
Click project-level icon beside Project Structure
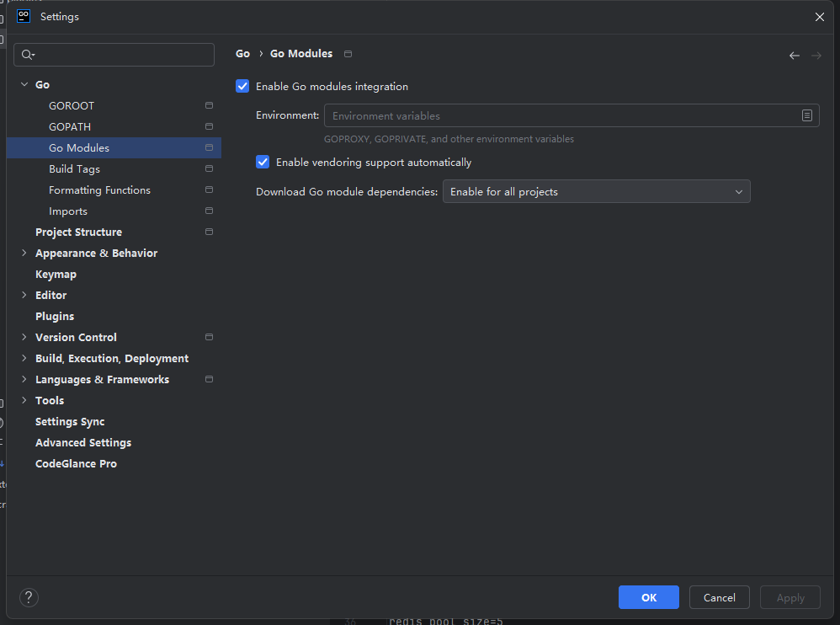click(209, 232)
